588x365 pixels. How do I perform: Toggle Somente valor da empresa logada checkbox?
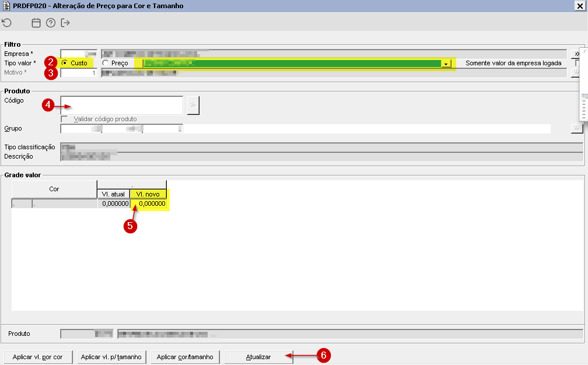click(577, 64)
